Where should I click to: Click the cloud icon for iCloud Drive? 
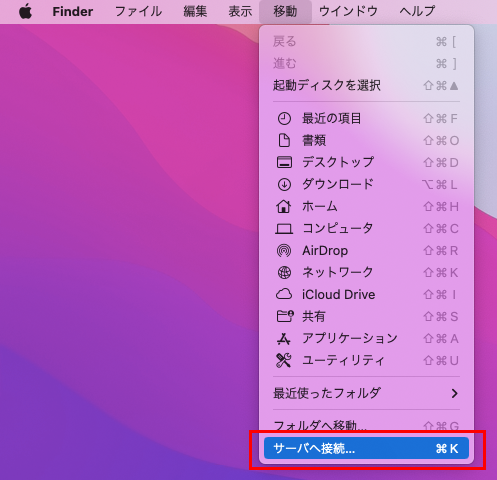coord(284,294)
